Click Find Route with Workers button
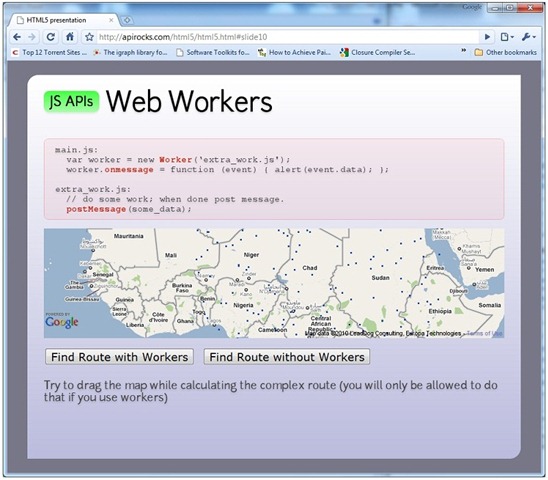The height and width of the screenshot is (480, 548). point(120,357)
